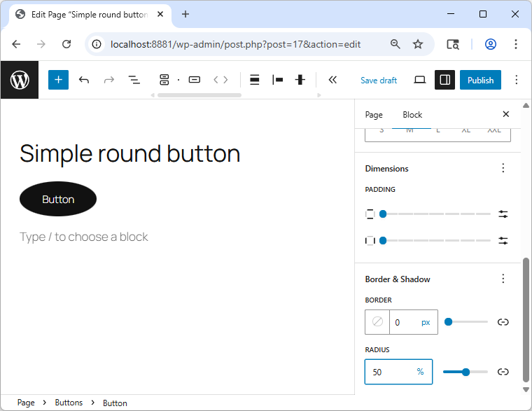Adjust the horizontal padding slider
Image resolution: width=532 pixels, height=411 pixels.
coord(435,241)
